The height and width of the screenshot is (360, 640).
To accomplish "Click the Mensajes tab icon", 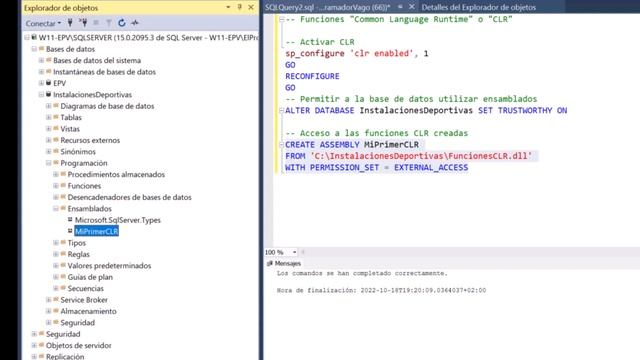I will click(x=270, y=264).
